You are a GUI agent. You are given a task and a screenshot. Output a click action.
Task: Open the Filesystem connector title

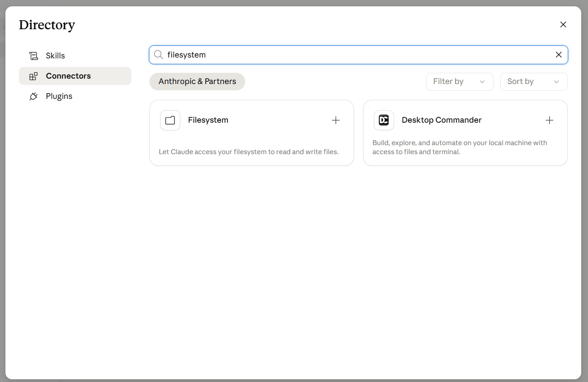tap(208, 120)
